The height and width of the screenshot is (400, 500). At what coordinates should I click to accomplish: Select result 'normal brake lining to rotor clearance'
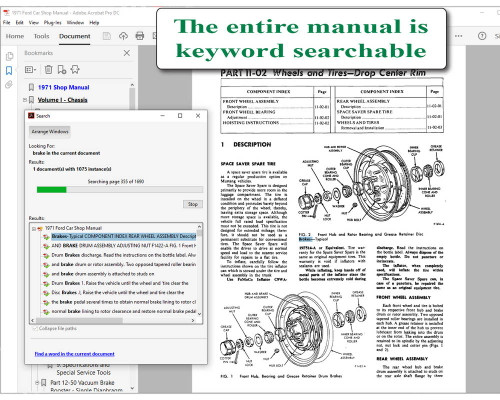click(124, 311)
